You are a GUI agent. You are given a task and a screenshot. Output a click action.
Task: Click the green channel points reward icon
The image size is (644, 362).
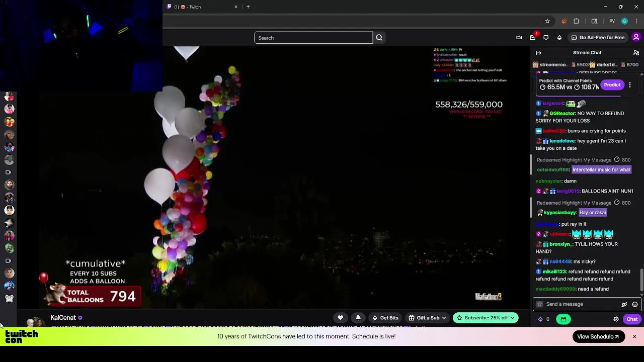pos(563,319)
